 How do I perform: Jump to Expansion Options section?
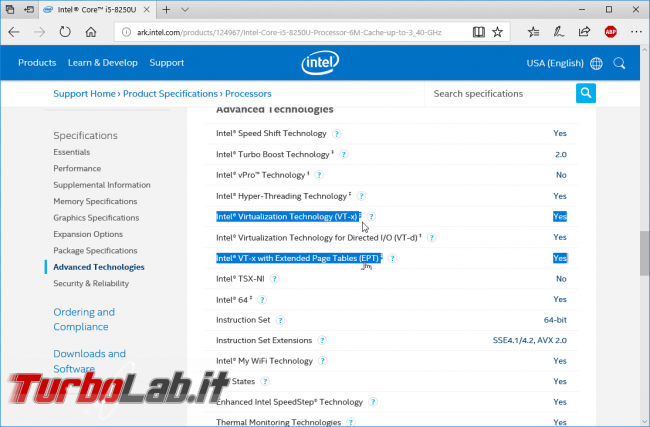[x=88, y=234]
